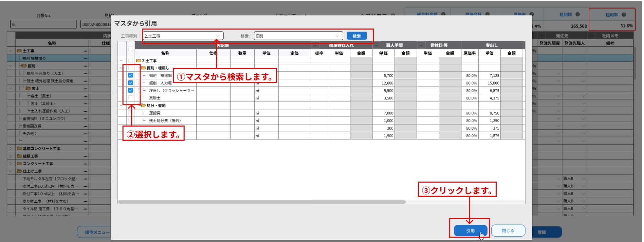This screenshot has height=242, width=644.
Task: Uncheck the 掘削 人力堀 checkbox
Action: point(131,83)
